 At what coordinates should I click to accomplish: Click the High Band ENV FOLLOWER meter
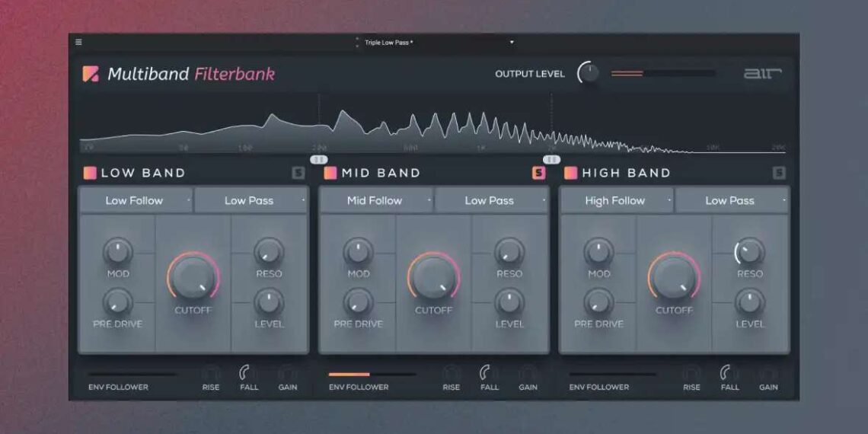click(613, 375)
